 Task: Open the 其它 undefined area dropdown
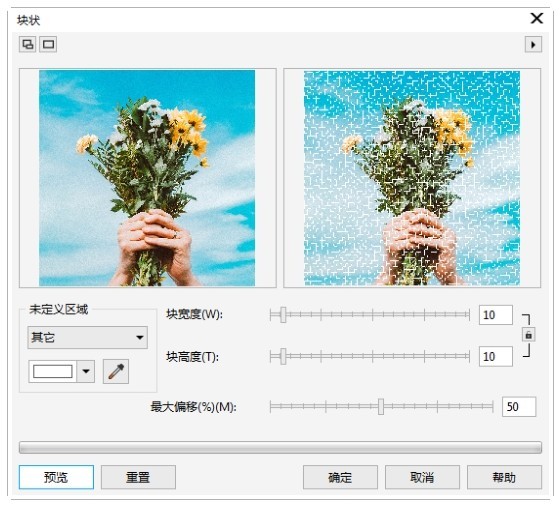[x=88, y=337]
